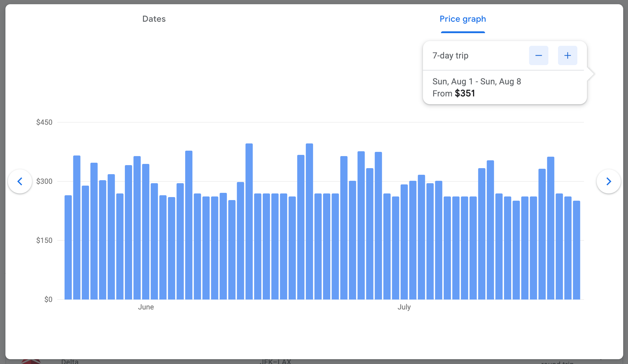Click the $0 axis label
This screenshot has width=628, height=364.
[x=48, y=300]
